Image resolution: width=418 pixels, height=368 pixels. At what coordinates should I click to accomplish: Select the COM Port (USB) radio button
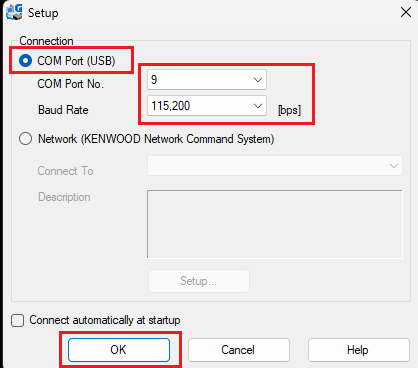[26, 61]
